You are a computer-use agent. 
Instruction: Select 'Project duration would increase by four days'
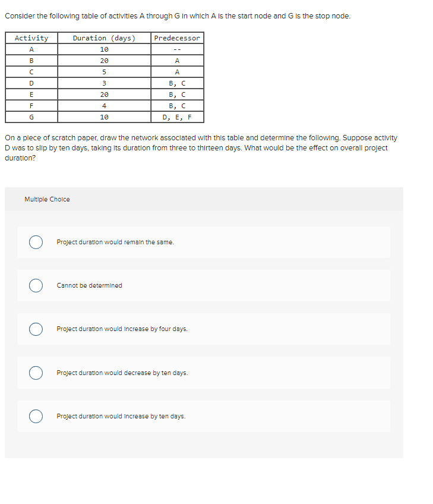[x=36, y=329]
